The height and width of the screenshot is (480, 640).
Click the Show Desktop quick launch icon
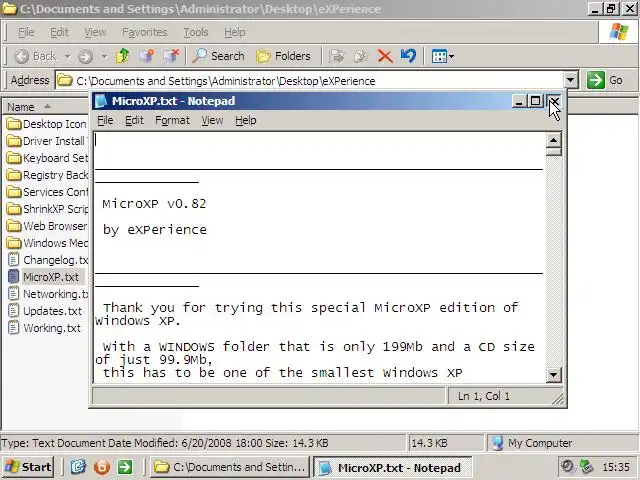pyautogui.click(x=78, y=467)
